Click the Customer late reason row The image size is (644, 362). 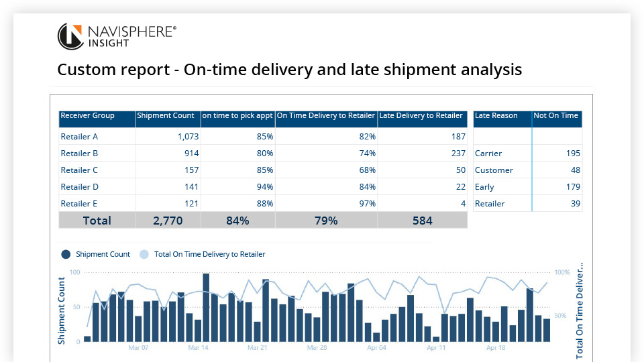(494, 170)
